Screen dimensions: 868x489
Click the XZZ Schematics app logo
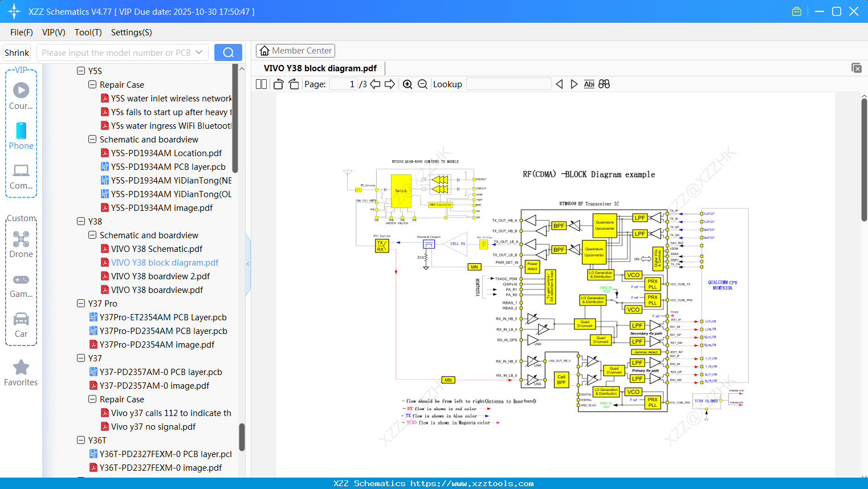point(14,11)
